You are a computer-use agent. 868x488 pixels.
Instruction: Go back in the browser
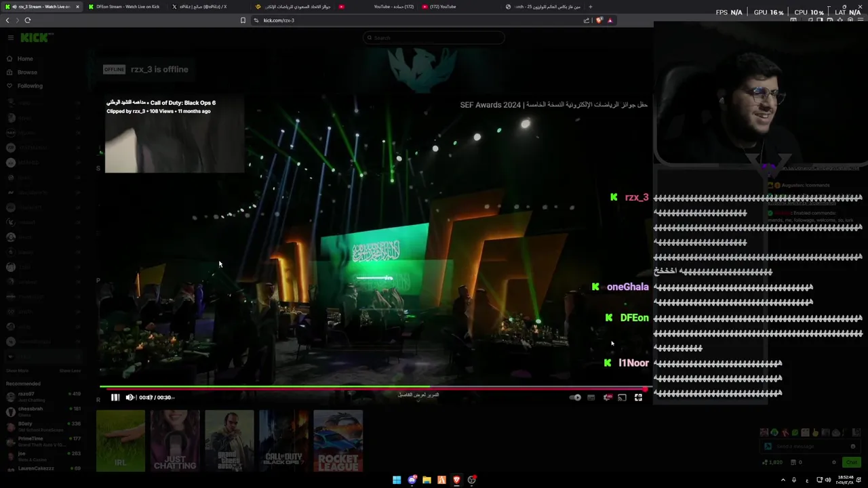(x=7, y=20)
